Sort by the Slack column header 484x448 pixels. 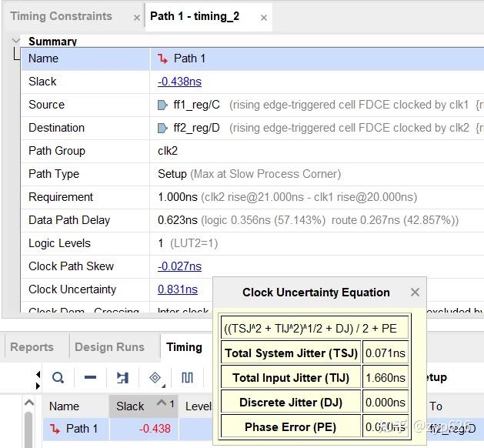tap(144, 406)
